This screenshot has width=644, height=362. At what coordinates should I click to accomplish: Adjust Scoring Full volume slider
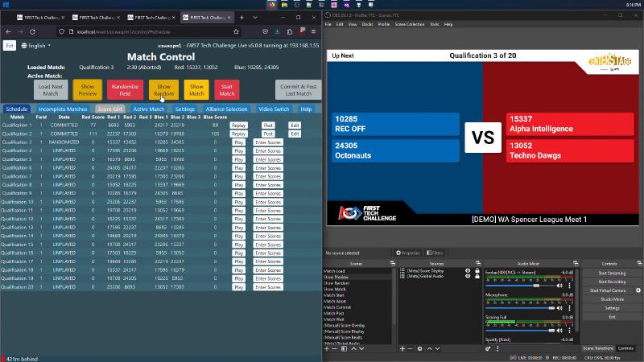pyautogui.click(x=520, y=330)
